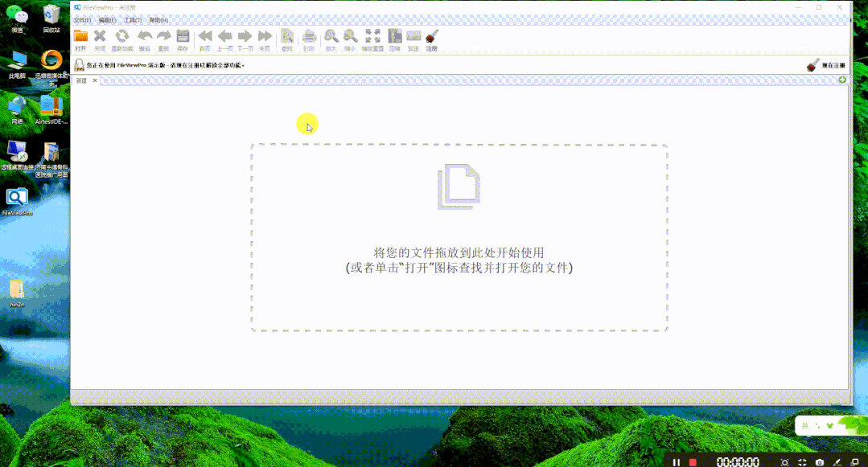Viewport: 868px width, 467px height.
Task: Open the 微信 WeChat desktop icon
Action: [17, 18]
